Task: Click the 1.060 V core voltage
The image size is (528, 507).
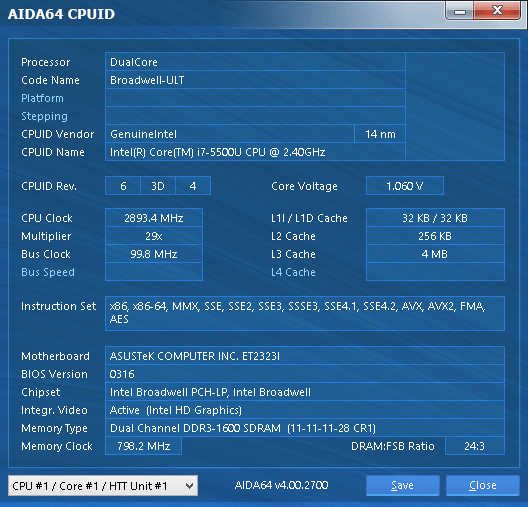Action: 405,185
